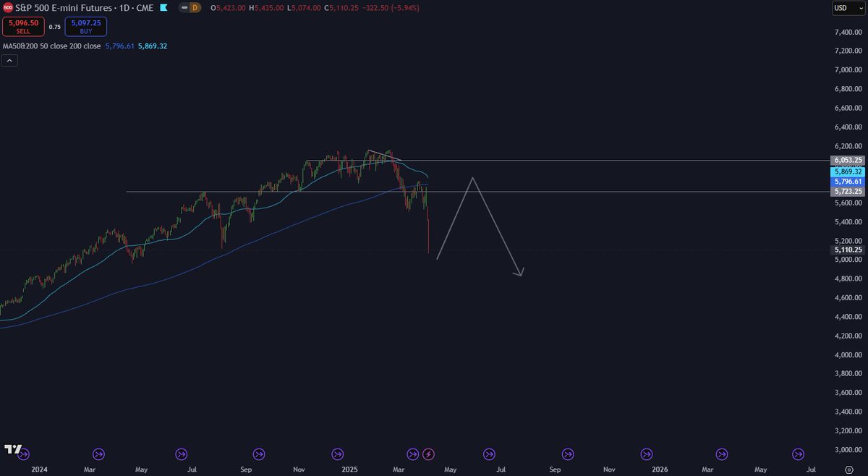
Task: Click the blue 5,097.25 BUY button
Action: [85, 27]
